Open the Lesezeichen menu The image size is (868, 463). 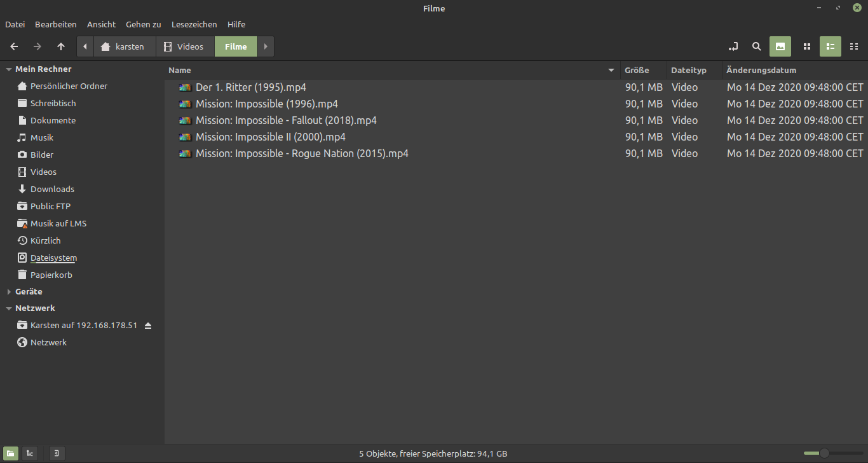194,24
